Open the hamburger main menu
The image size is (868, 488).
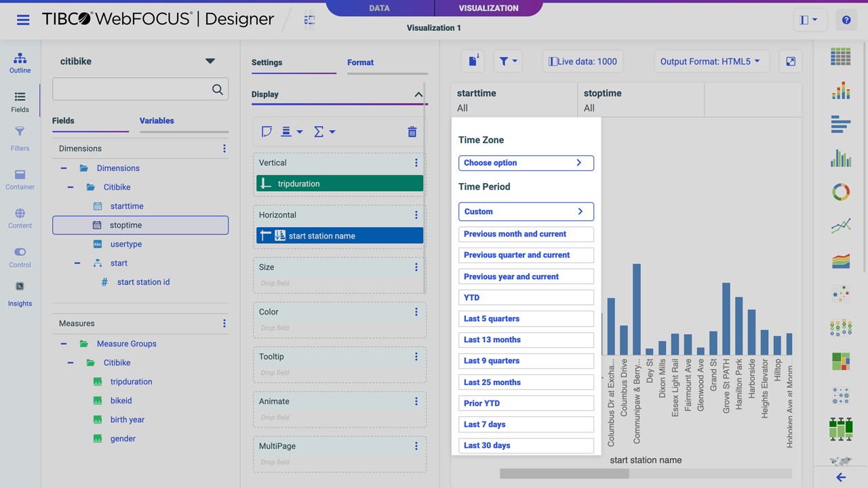click(x=23, y=19)
